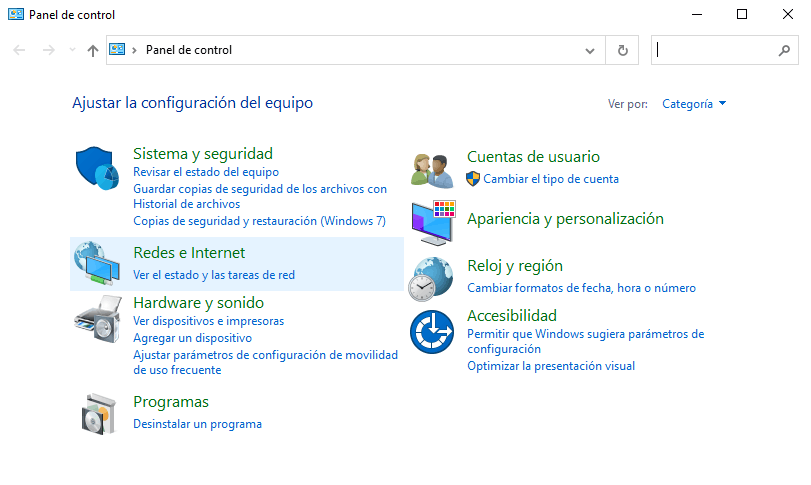Open the Accesibilidad category

tap(512, 315)
